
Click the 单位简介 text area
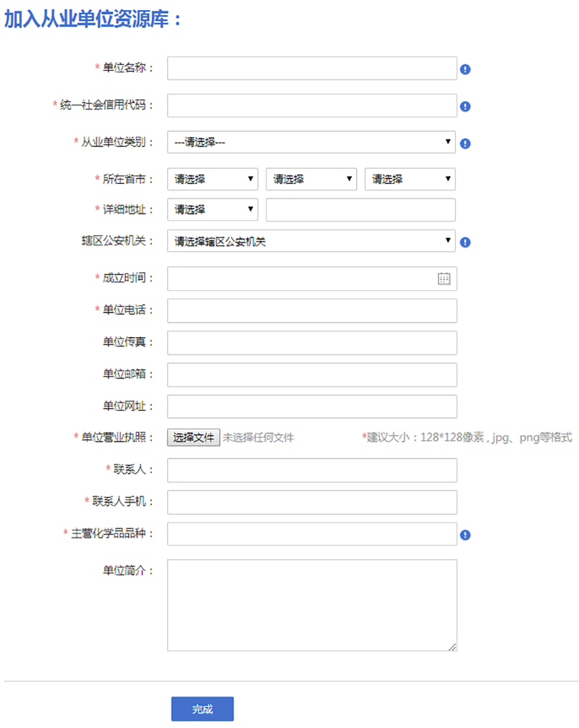pos(312,605)
